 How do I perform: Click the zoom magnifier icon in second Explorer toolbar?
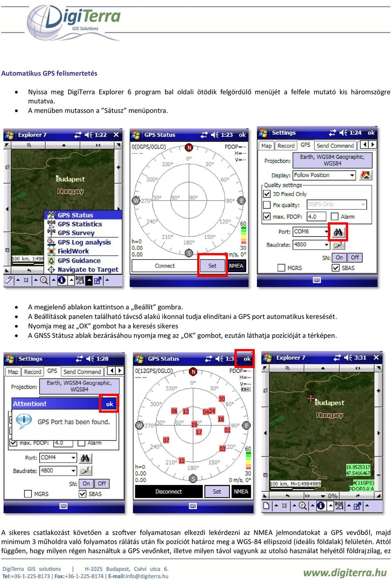click(303, 506)
